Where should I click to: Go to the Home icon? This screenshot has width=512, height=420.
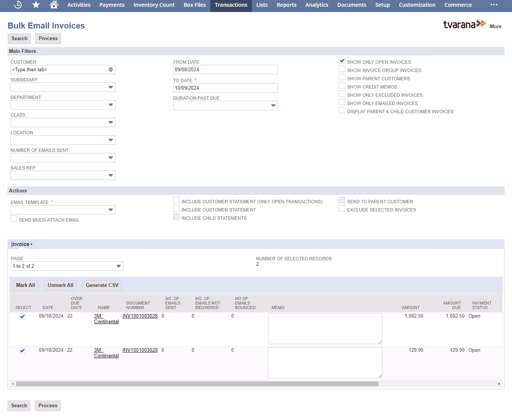click(54, 4)
